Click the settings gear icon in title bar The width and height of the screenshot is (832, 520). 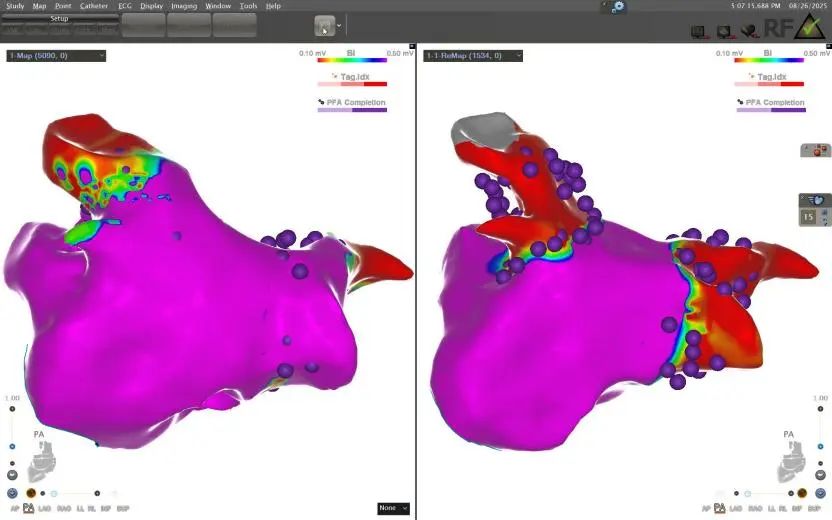619,6
